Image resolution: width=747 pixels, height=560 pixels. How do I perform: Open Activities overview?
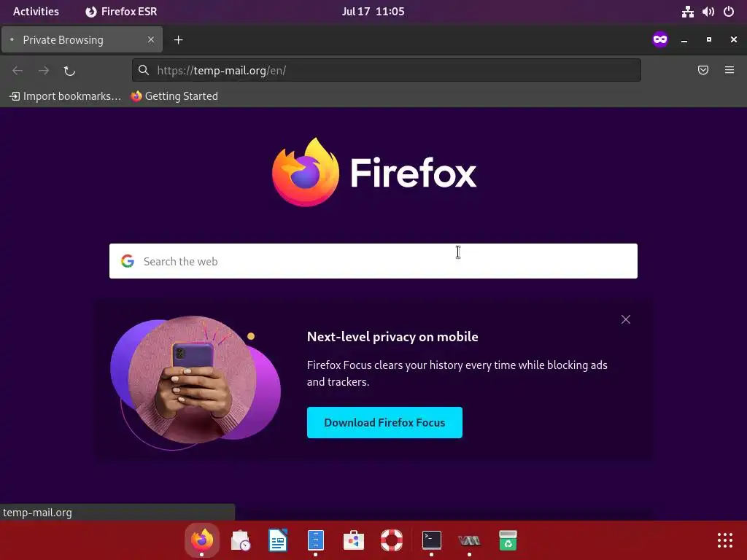[x=36, y=12]
